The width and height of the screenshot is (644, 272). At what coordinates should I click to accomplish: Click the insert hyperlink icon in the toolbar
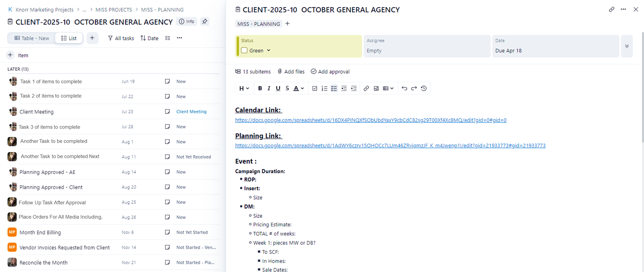[366, 88]
